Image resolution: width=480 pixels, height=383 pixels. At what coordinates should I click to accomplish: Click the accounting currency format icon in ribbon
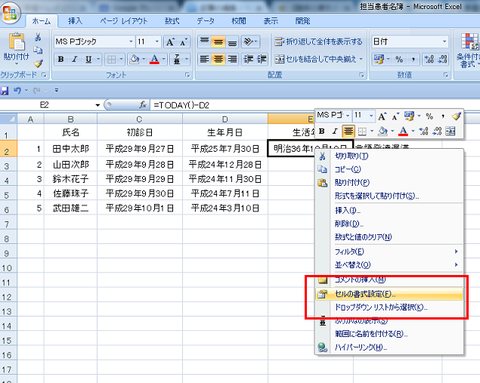click(x=379, y=59)
